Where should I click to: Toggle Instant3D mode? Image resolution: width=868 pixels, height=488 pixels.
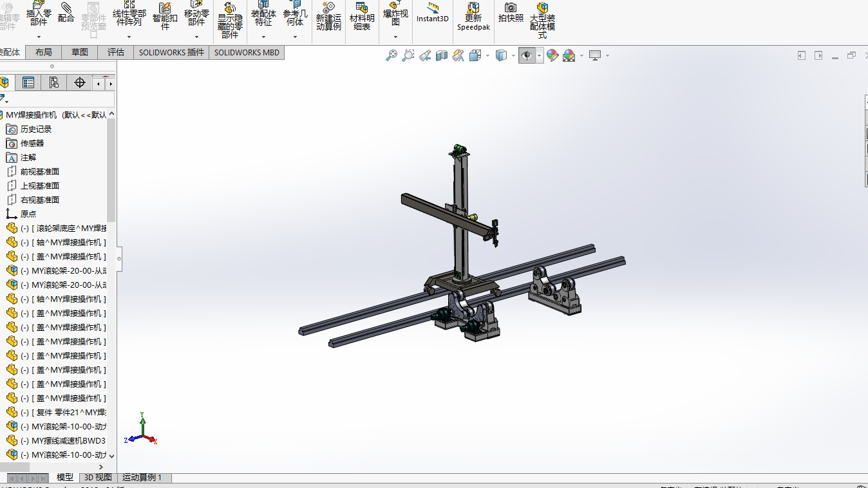433,12
